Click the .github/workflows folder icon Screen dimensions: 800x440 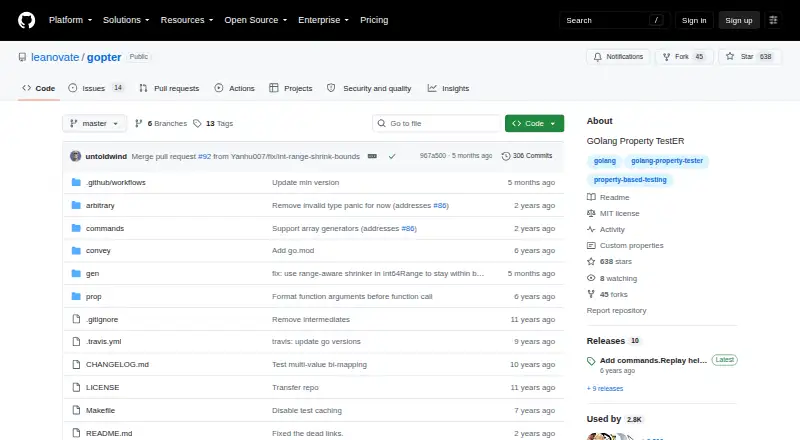[76, 182]
